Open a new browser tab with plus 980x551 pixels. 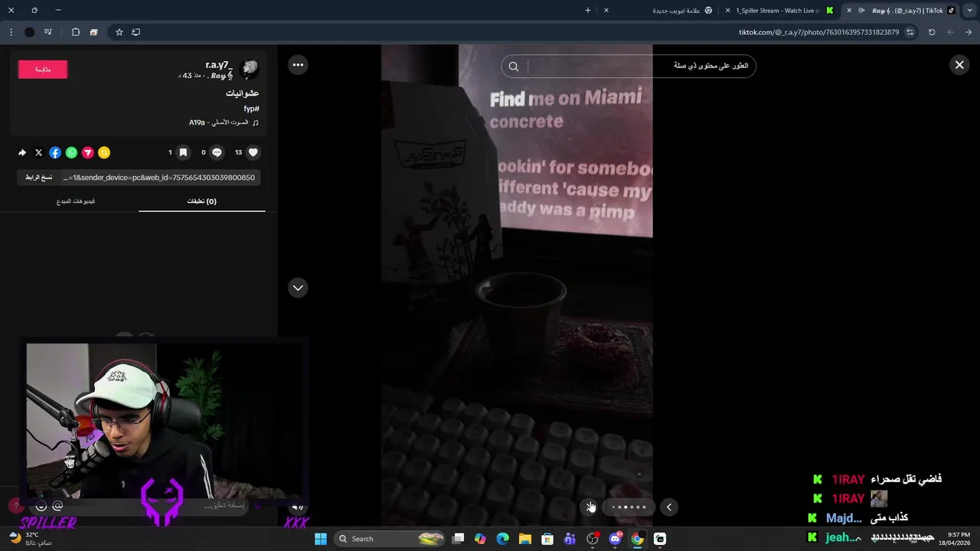tap(588, 11)
